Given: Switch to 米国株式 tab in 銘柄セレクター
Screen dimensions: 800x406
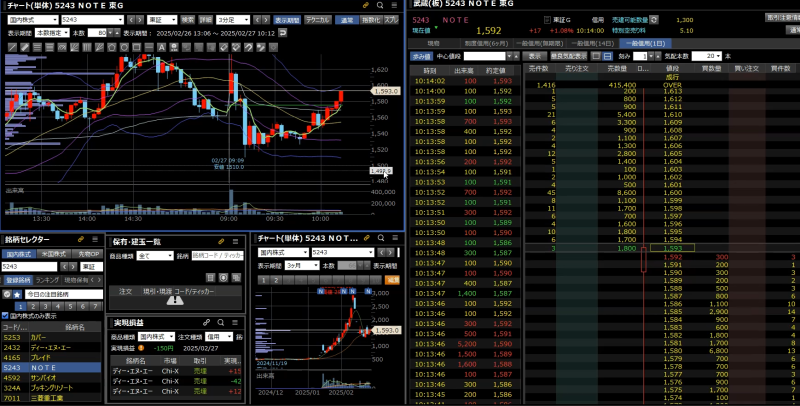Looking at the screenshot, I should click(x=52, y=254).
